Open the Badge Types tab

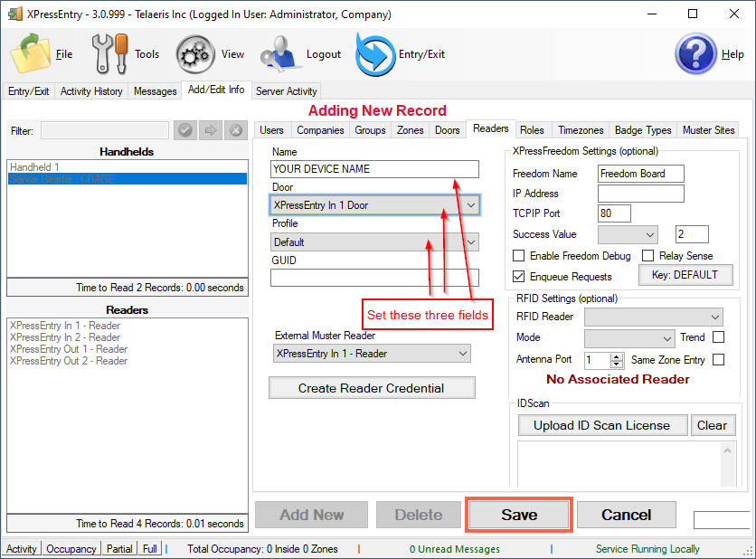643,130
